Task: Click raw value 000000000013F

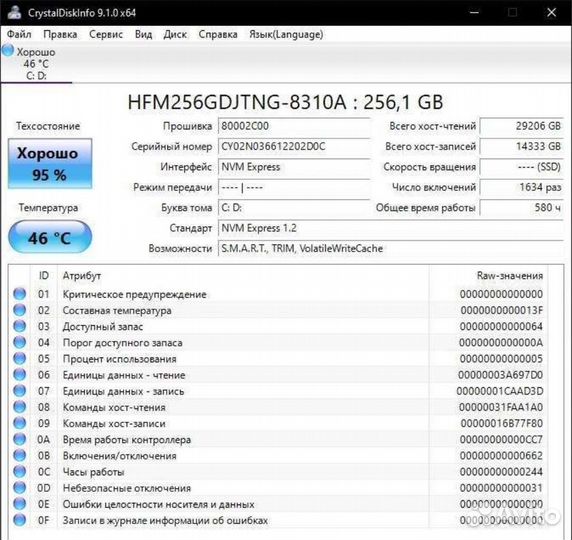Action: (502, 310)
